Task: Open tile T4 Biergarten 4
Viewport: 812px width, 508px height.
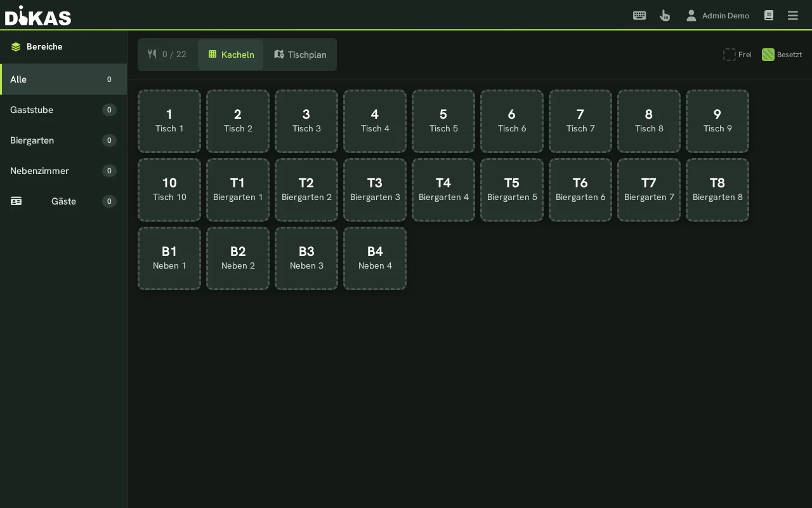Action: [443, 190]
